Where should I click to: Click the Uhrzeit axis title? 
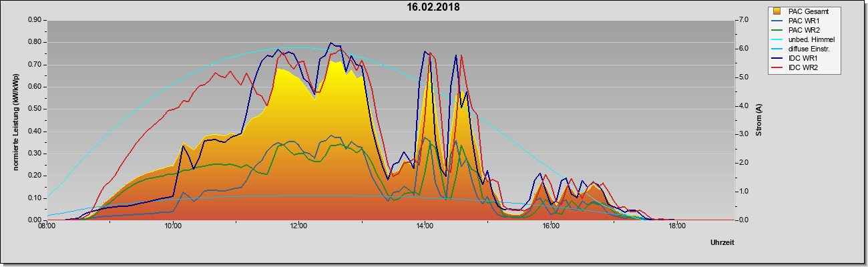coord(722,242)
